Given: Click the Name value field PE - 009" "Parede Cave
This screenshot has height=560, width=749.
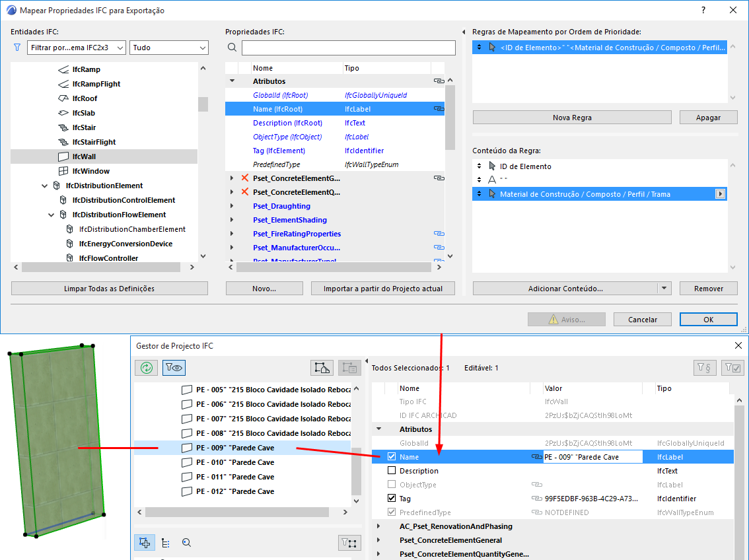Looking at the screenshot, I should (593, 457).
